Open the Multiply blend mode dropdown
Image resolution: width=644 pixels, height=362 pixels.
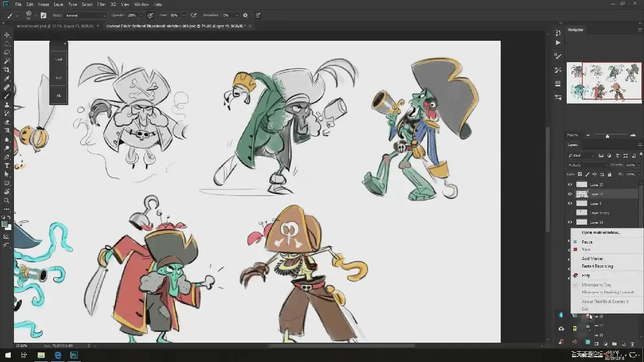point(588,165)
